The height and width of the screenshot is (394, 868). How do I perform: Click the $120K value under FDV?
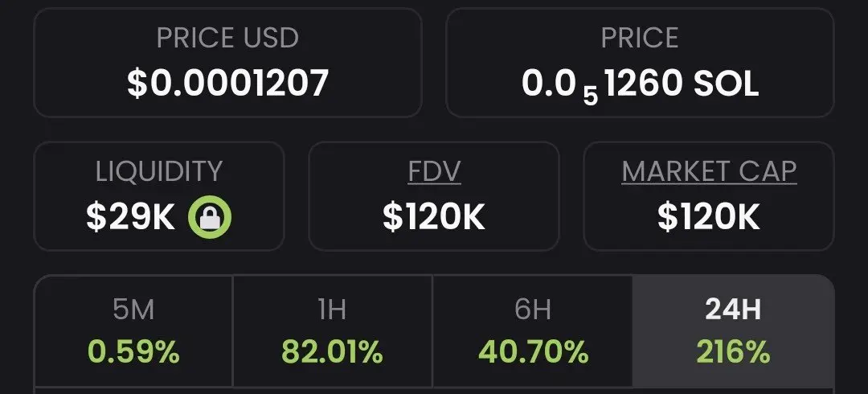[x=433, y=217]
